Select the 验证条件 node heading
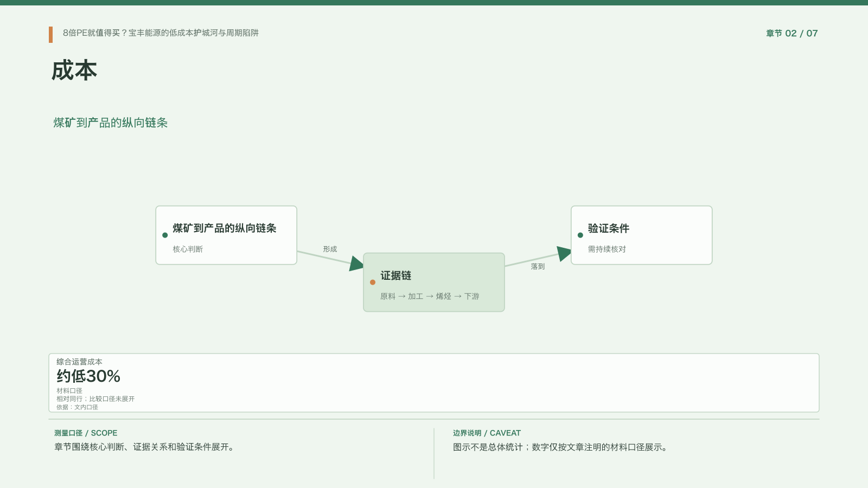868x488 pixels. pos(609,228)
